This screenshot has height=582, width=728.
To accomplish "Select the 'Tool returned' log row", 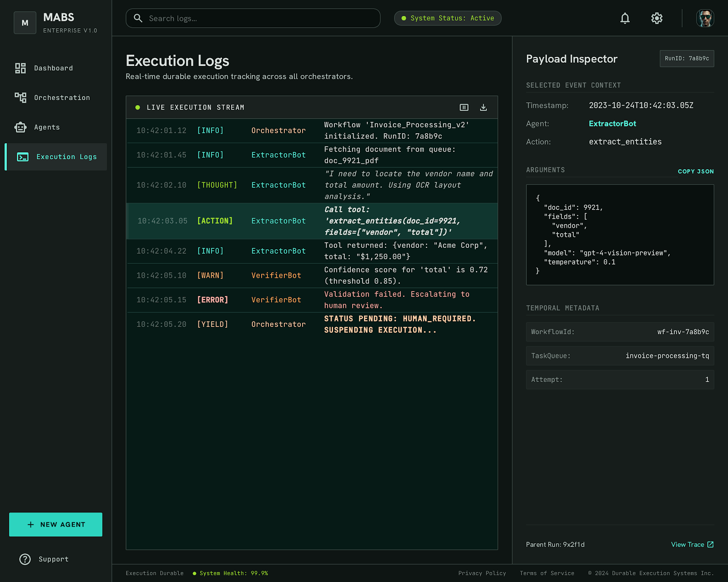I will coord(312,251).
